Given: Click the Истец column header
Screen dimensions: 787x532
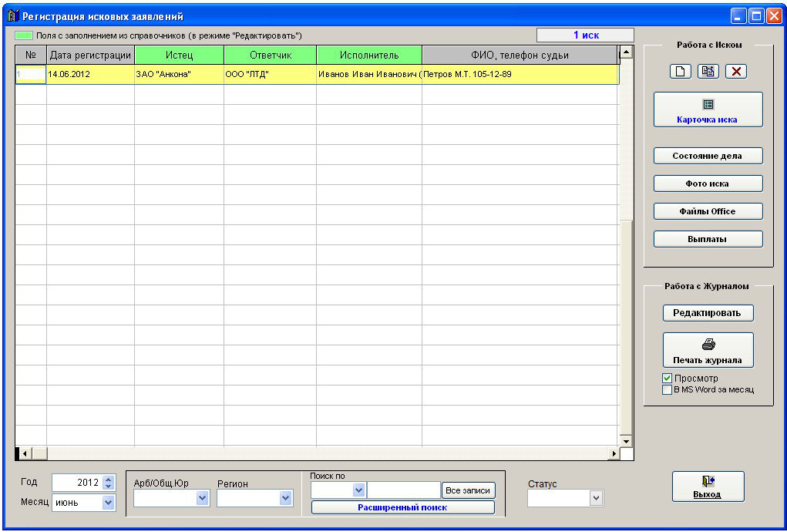Looking at the screenshot, I should (x=179, y=56).
